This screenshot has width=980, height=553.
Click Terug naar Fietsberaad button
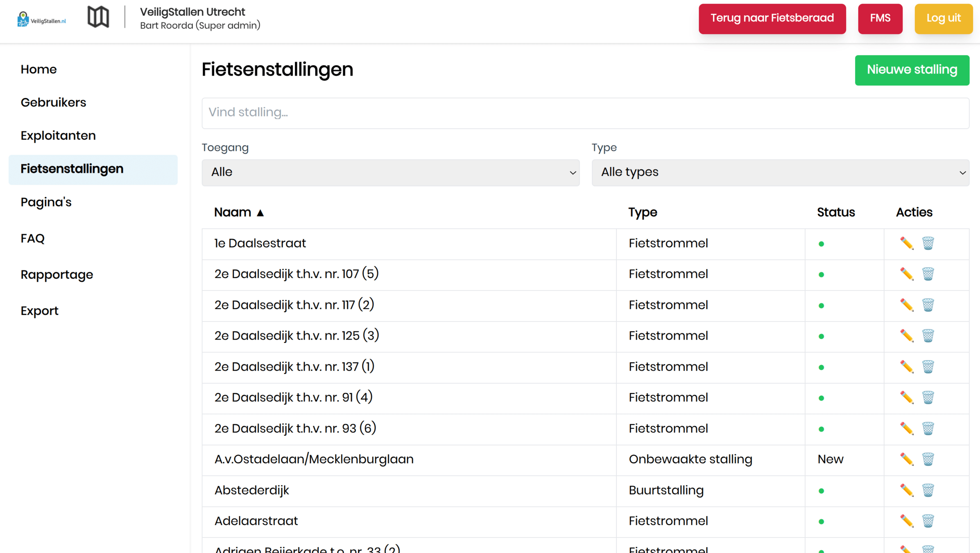click(772, 18)
